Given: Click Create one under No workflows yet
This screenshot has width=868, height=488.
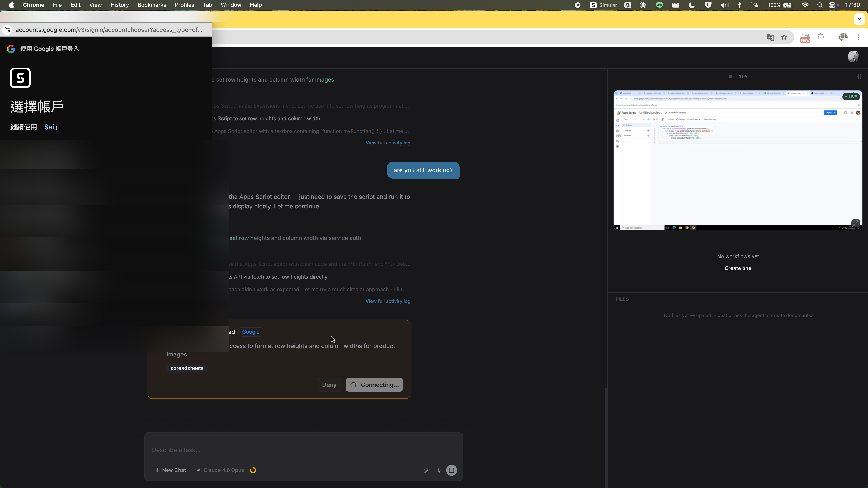Looking at the screenshot, I should click(x=738, y=268).
